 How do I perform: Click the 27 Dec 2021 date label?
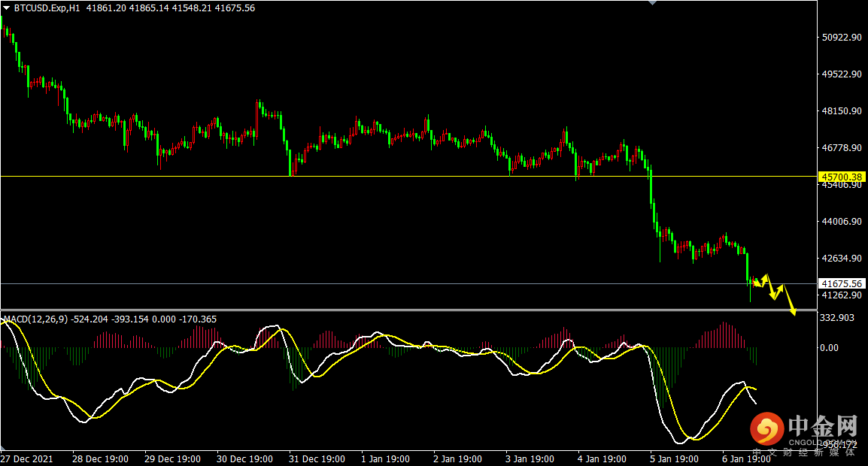(x=26, y=458)
